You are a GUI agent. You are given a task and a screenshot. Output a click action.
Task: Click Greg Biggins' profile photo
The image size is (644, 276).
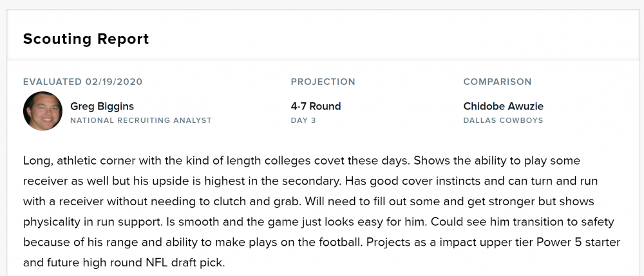point(43,111)
